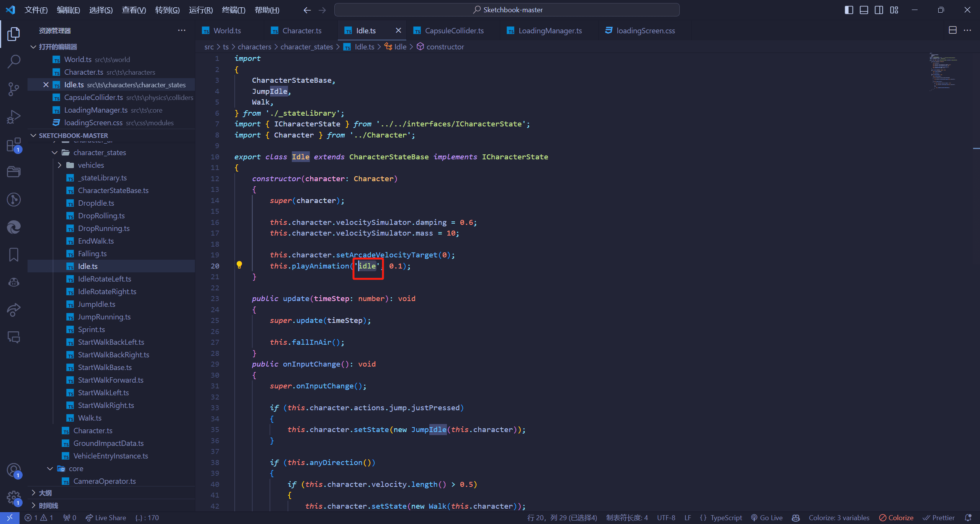Open the Live Share sidebar icon
This screenshot has height=524, width=980.
(x=14, y=310)
